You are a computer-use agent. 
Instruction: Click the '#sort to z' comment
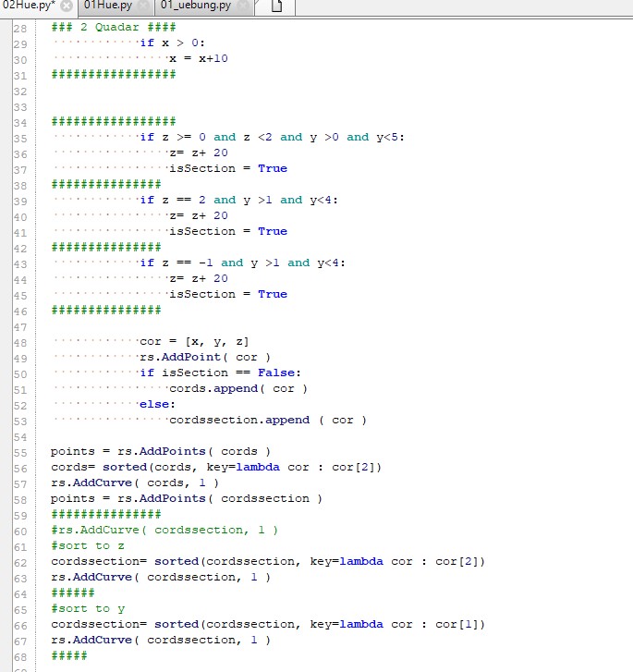pos(88,545)
